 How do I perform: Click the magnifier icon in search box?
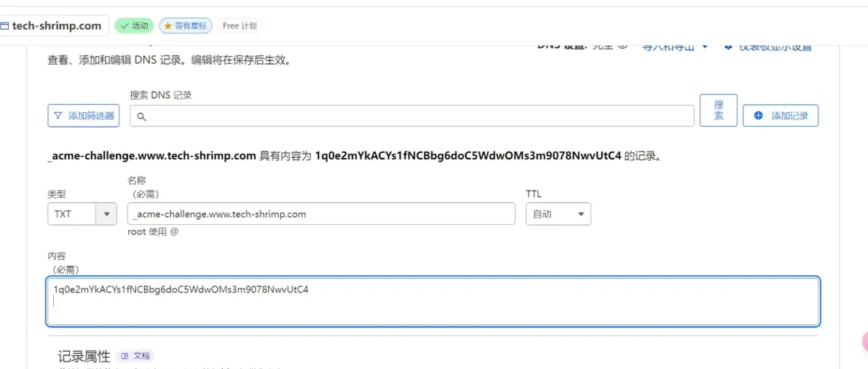pyautogui.click(x=141, y=116)
